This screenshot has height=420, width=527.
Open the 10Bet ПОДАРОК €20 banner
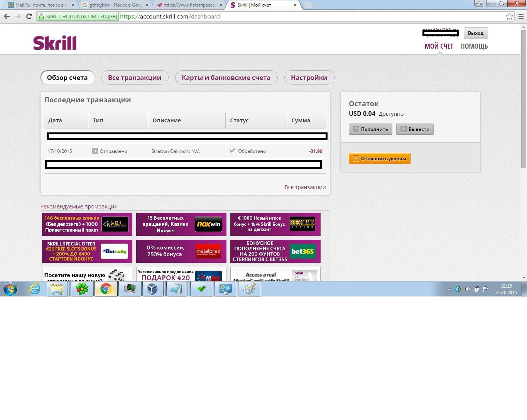coord(181,274)
